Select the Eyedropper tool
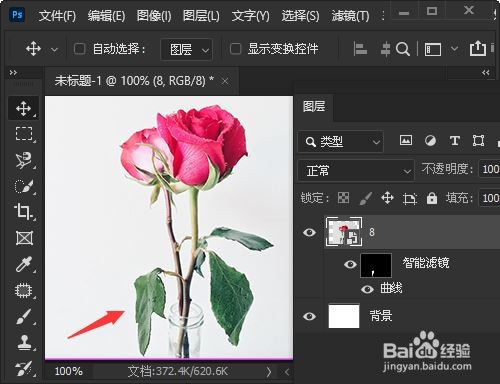The width and height of the screenshot is (500, 384). click(x=24, y=264)
